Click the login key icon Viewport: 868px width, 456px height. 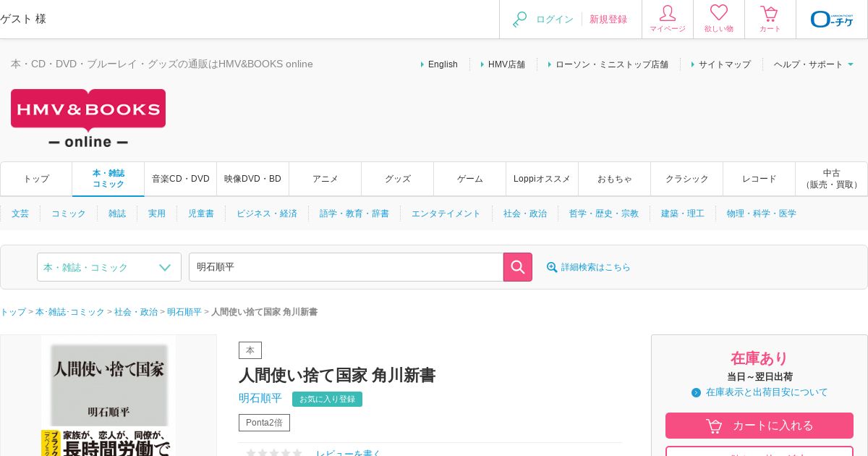(519, 20)
